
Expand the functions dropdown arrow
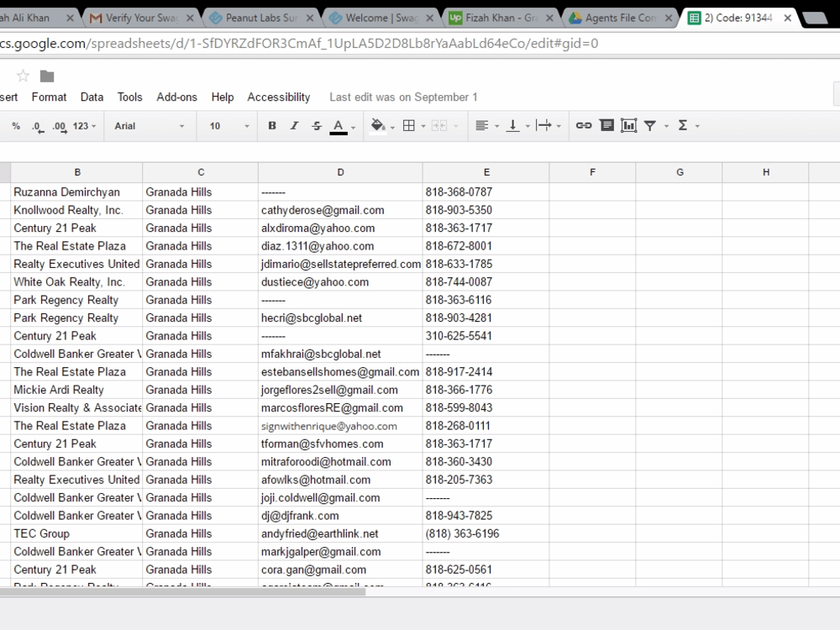(x=697, y=127)
